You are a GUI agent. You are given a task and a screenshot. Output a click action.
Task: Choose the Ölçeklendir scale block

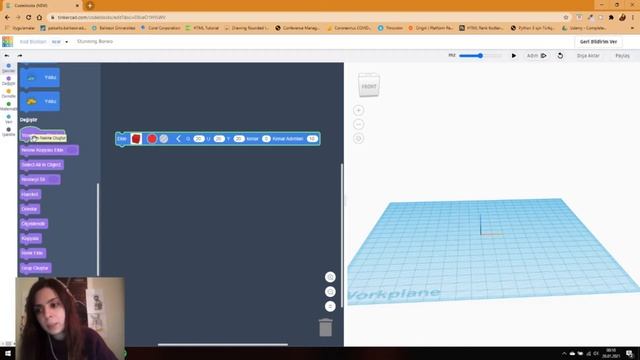coord(34,224)
